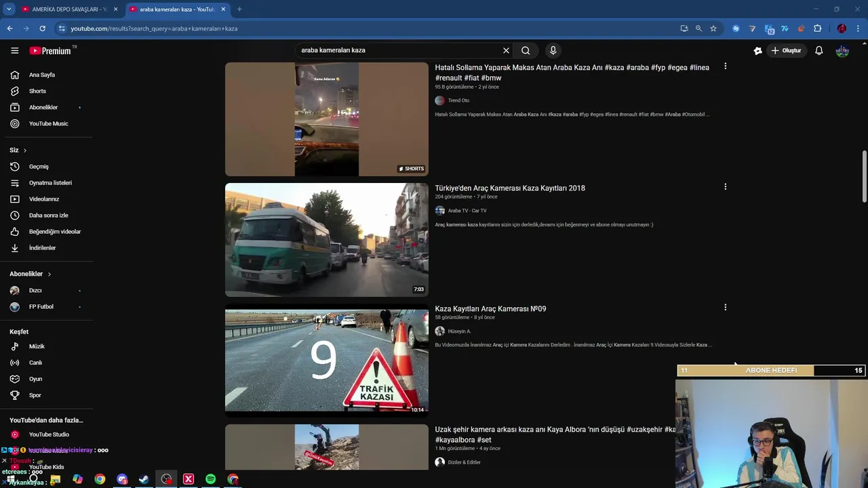This screenshot has height=488, width=868.
Task: Open the YouTube account avatar menu
Action: coord(842,50)
